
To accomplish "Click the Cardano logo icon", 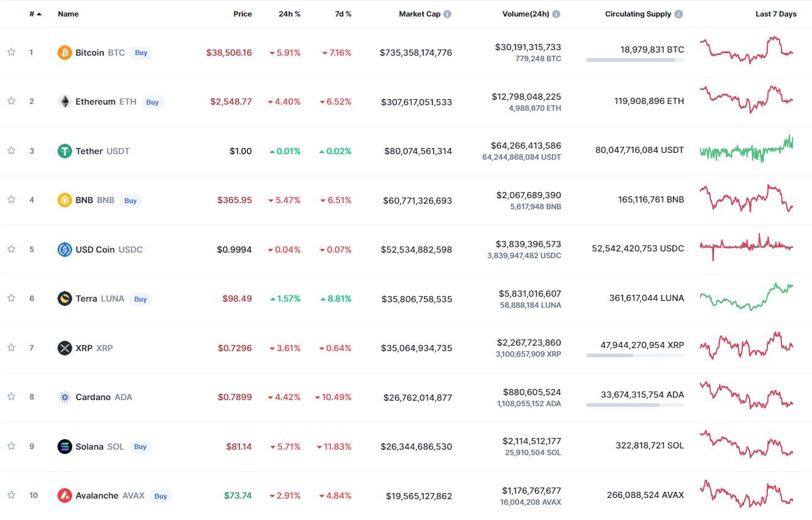I will click(64, 397).
